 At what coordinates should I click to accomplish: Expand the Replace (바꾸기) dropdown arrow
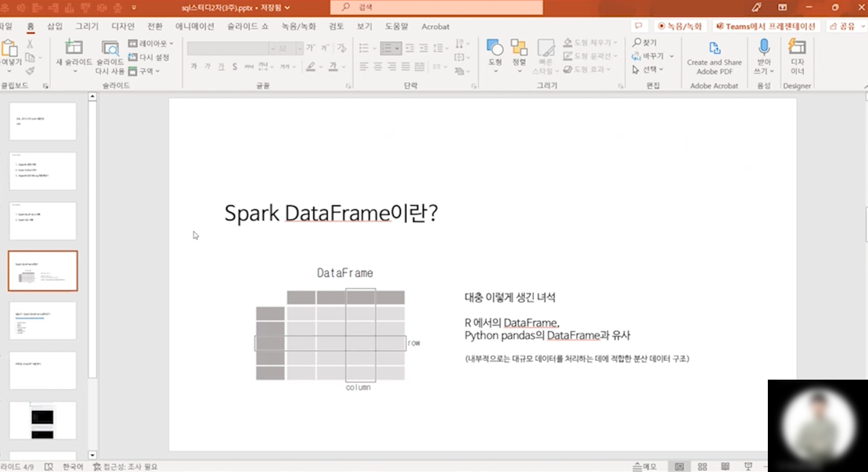672,56
